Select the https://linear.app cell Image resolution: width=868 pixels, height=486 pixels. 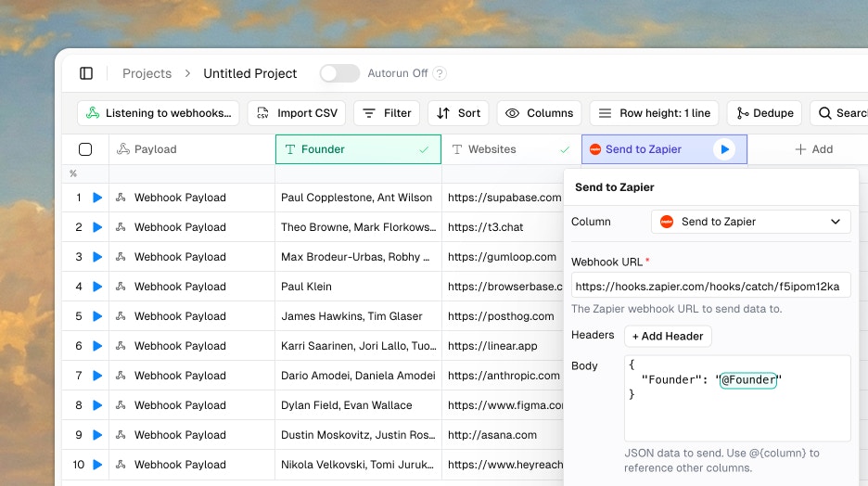(x=503, y=346)
